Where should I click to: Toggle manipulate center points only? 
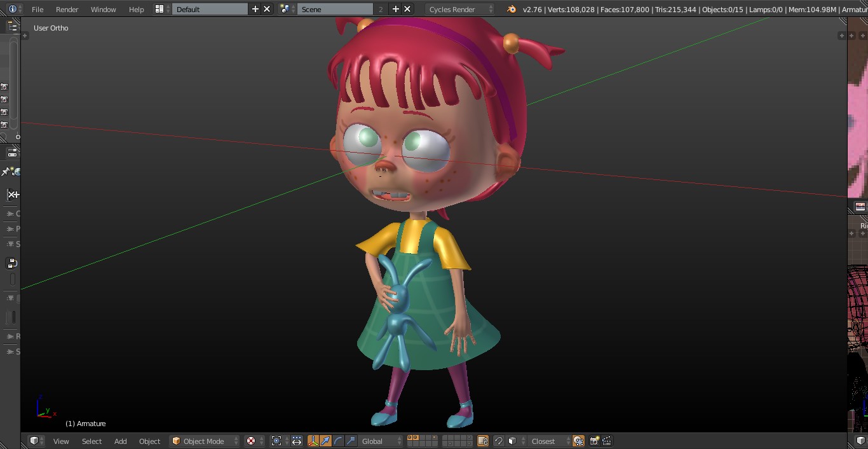pos(297,441)
